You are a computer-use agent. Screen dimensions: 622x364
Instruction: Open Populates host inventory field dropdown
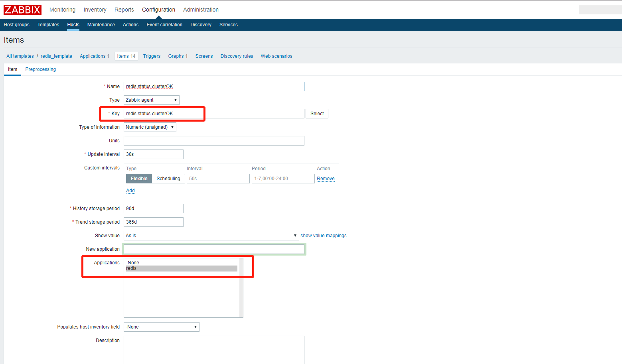click(x=162, y=327)
